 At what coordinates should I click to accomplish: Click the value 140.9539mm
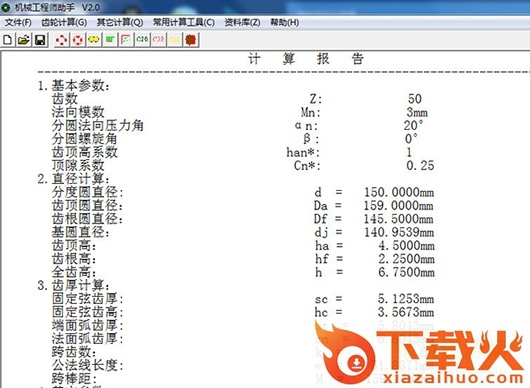[x=399, y=232]
